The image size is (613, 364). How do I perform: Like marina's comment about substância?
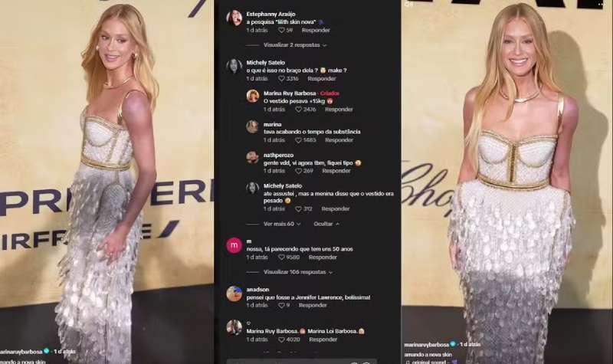[298, 140]
